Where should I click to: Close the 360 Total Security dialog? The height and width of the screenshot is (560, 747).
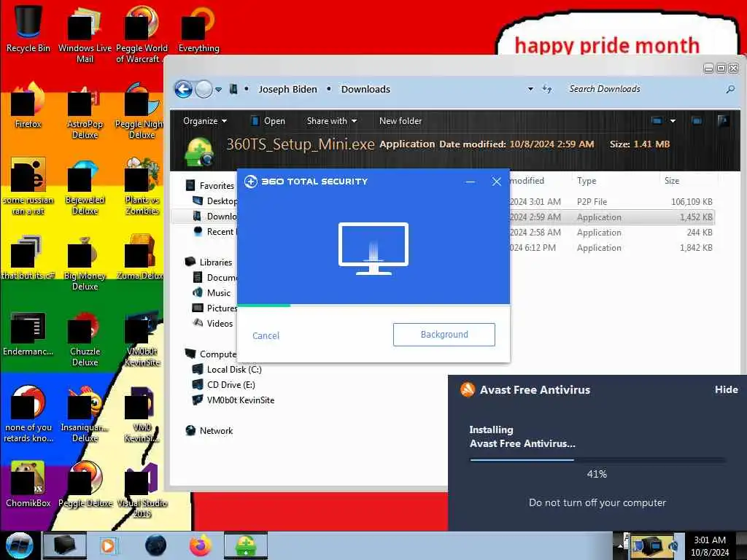(496, 182)
